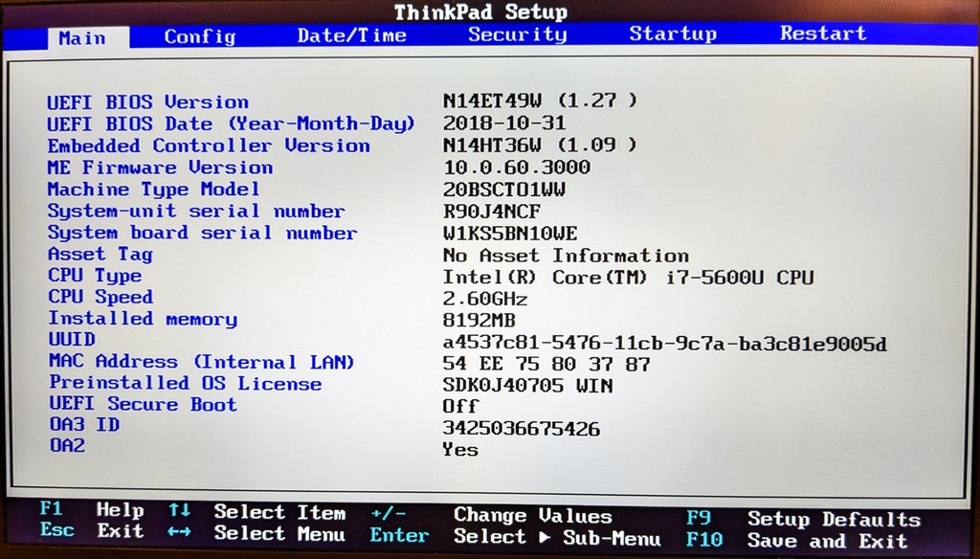Click the Setup Defaults hint

[x=835, y=519]
